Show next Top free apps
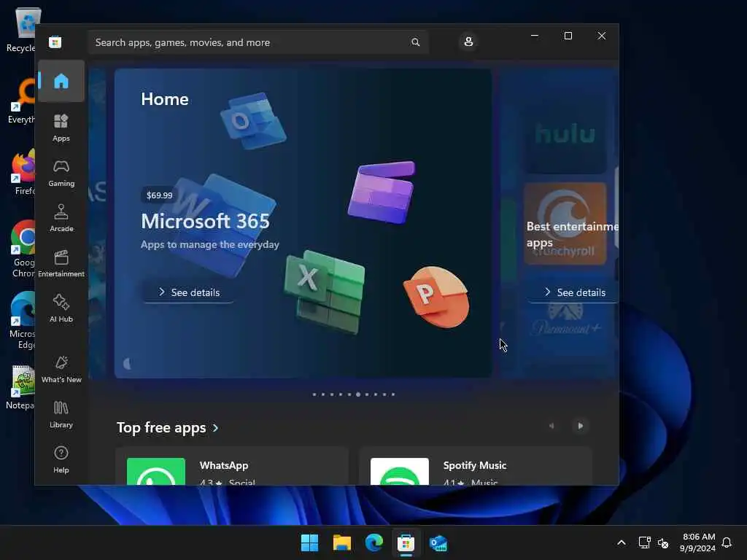 click(580, 426)
